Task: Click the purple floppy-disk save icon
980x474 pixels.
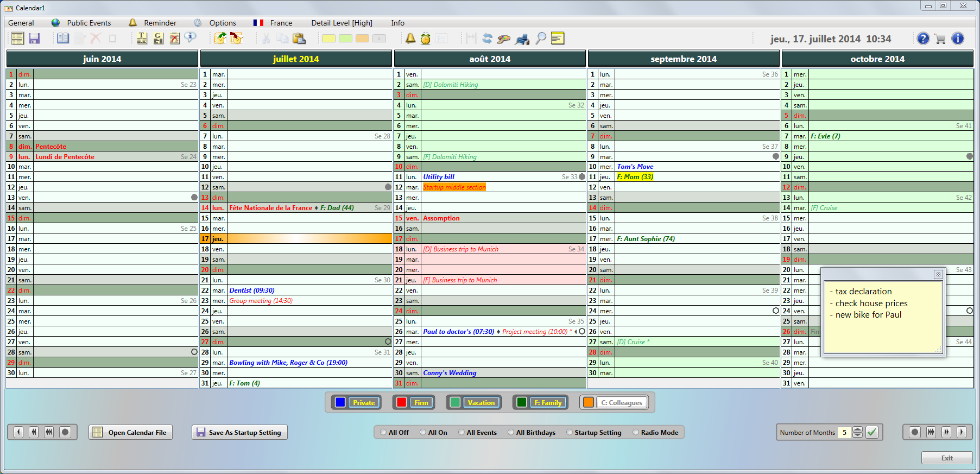Action: [34, 39]
